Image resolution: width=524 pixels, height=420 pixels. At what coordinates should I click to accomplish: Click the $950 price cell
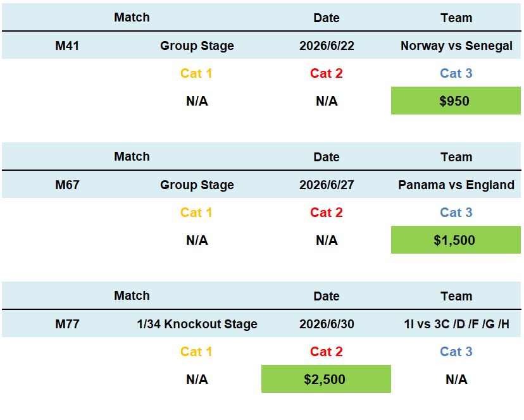455,101
